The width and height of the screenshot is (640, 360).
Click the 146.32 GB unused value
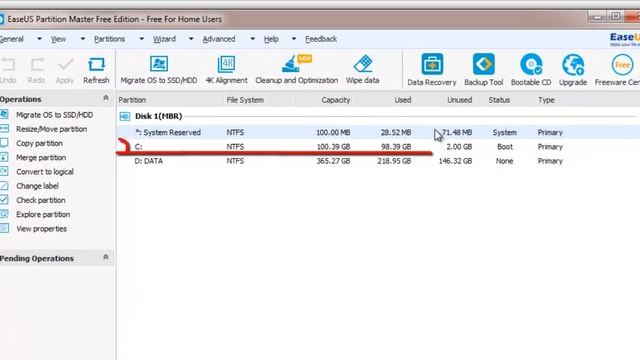pyautogui.click(x=455, y=161)
